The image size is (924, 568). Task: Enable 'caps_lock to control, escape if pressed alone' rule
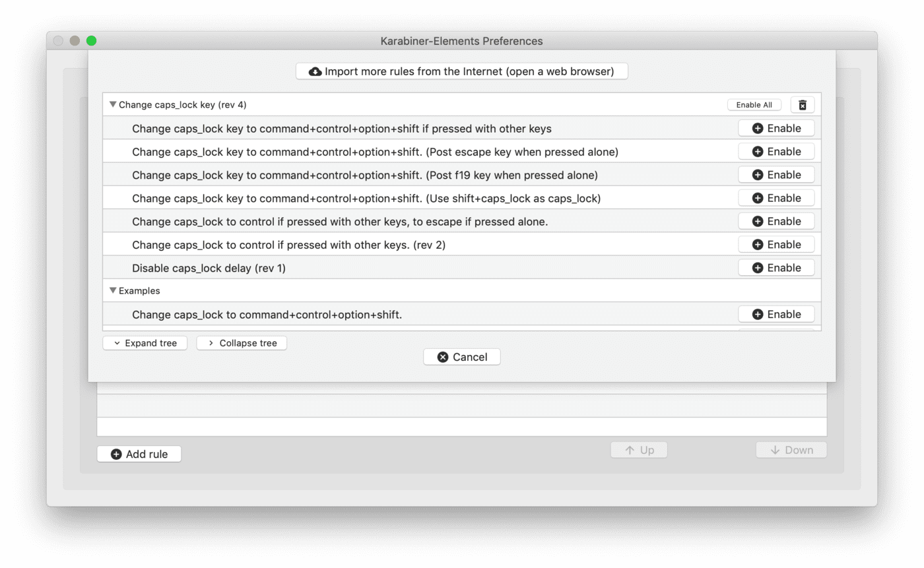776,221
